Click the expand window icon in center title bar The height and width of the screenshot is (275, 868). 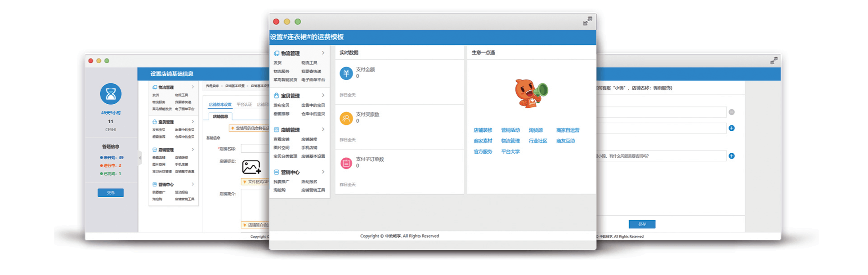click(587, 21)
